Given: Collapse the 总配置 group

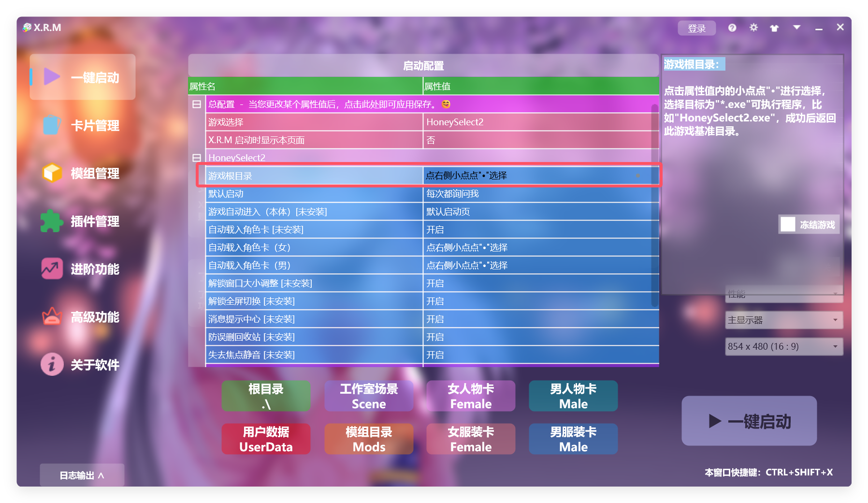Looking at the screenshot, I should coord(197,104).
